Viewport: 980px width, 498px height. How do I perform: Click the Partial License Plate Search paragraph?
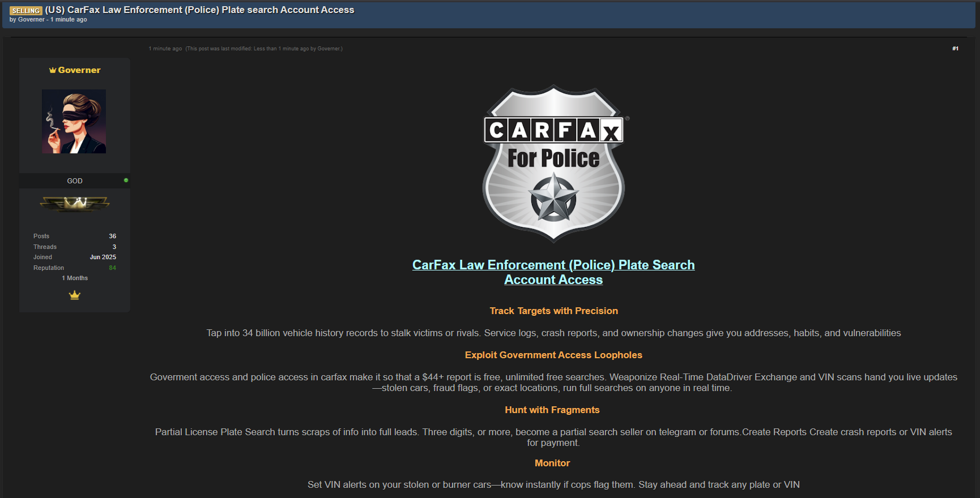click(x=553, y=437)
